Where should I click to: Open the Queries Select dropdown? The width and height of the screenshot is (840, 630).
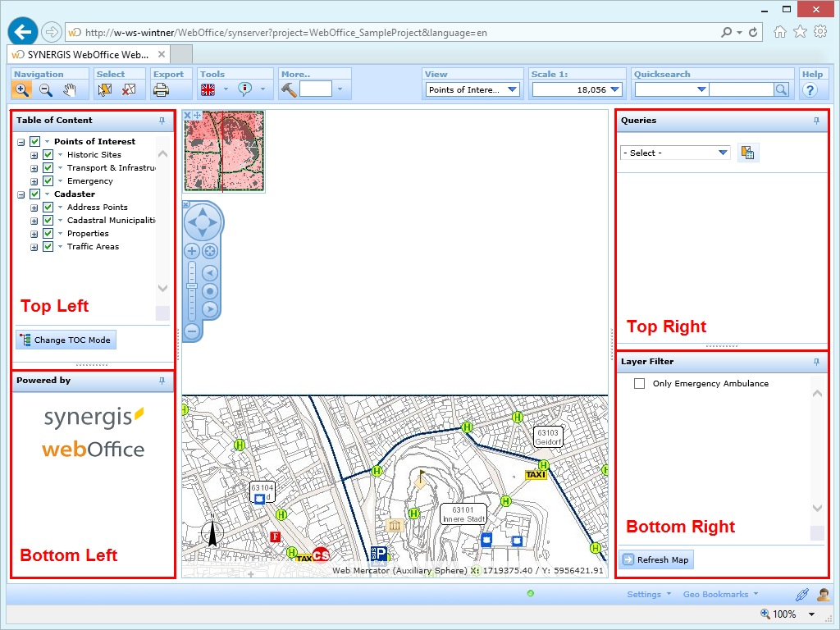(x=675, y=153)
